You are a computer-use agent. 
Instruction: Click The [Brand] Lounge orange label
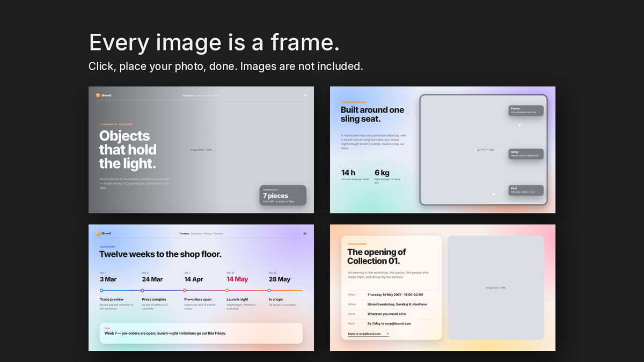pos(354,101)
